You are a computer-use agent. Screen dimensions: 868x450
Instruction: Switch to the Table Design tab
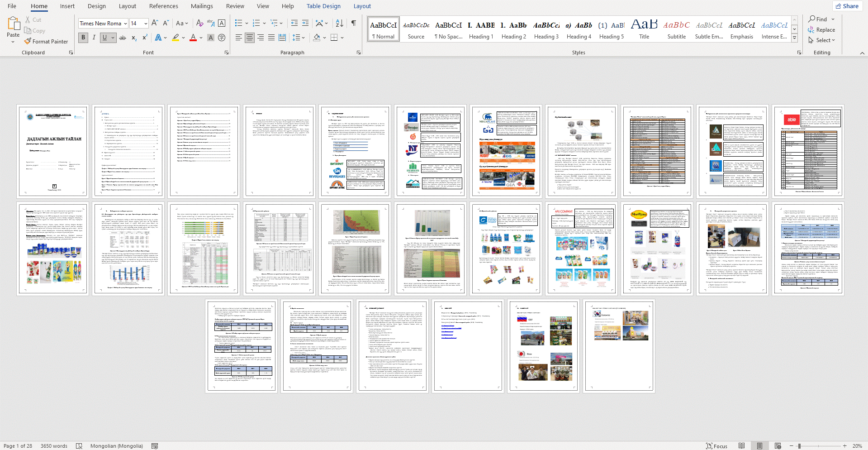click(323, 6)
